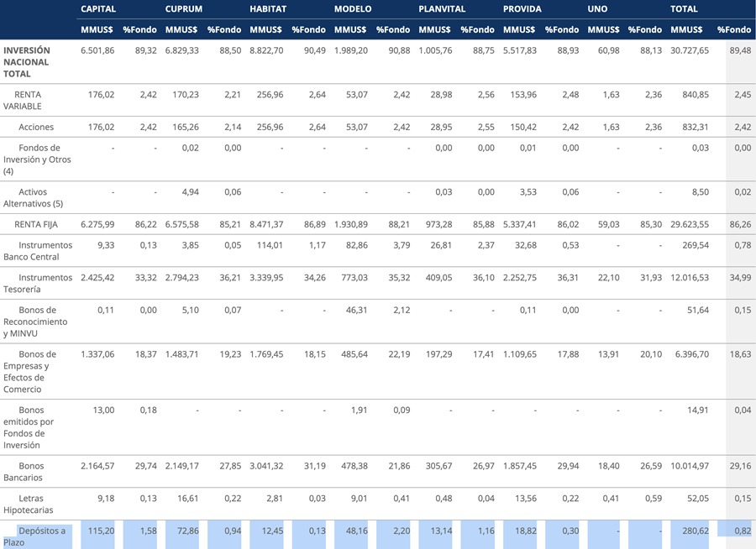Select Instrumentos Tesorería row label
This screenshot has height=549, width=756.
coord(38,284)
